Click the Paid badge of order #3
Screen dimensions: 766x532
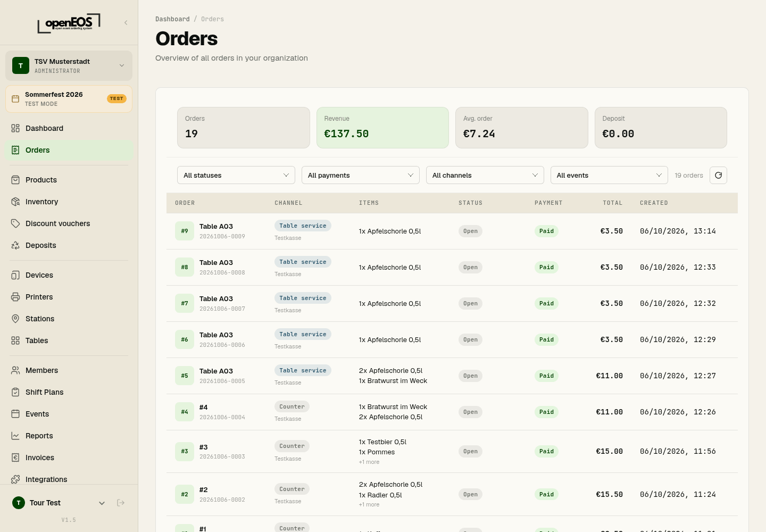point(546,451)
